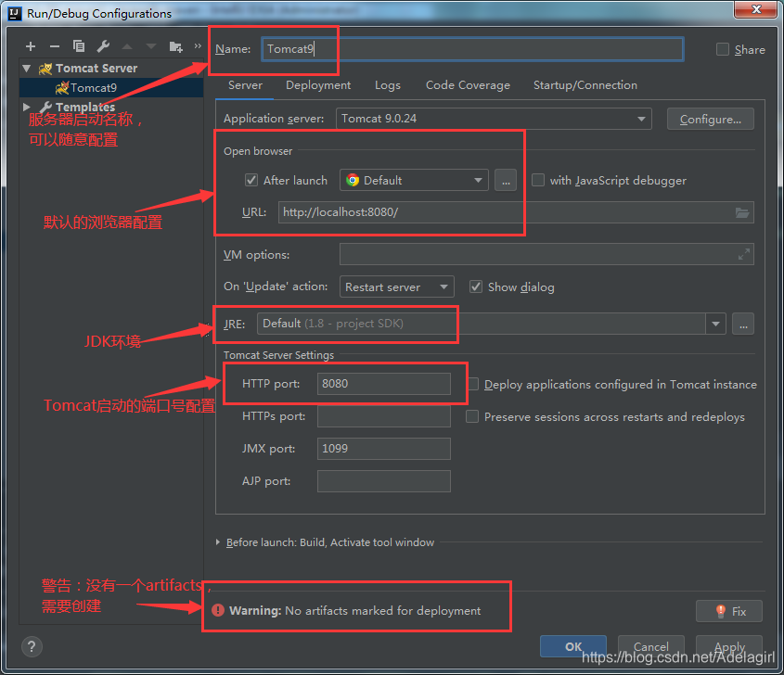The image size is (784, 675).
Task: Expand the Templates tree node
Action: 27,107
